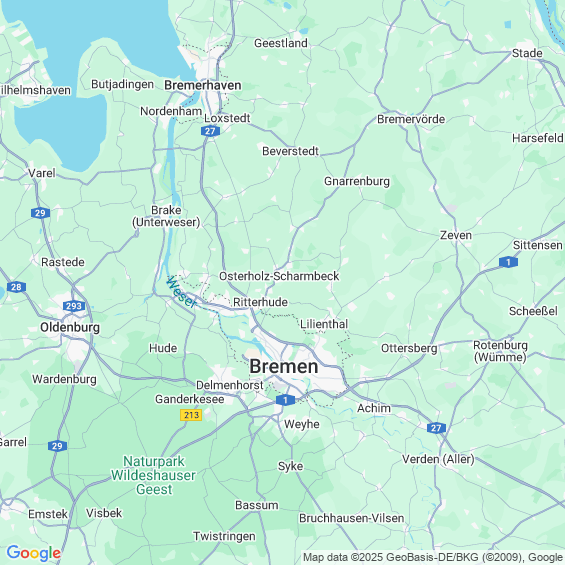Click the Delmenhorst town label

230,385
